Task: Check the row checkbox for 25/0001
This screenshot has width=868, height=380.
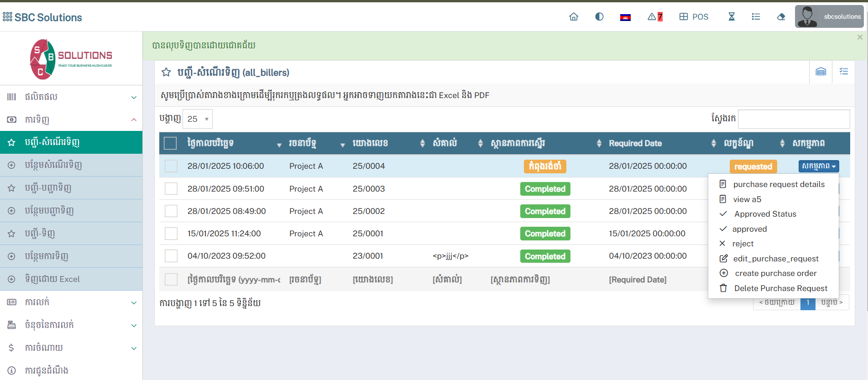Action: pyautogui.click(x=171, y=234)
